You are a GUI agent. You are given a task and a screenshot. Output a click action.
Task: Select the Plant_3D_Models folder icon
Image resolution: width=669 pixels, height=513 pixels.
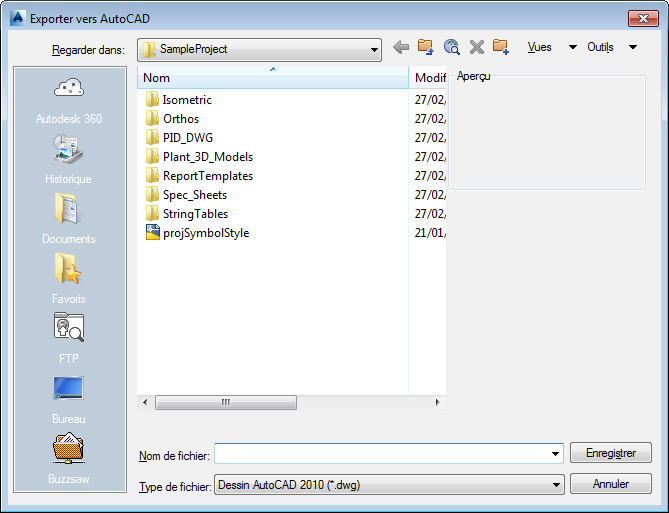152,157
